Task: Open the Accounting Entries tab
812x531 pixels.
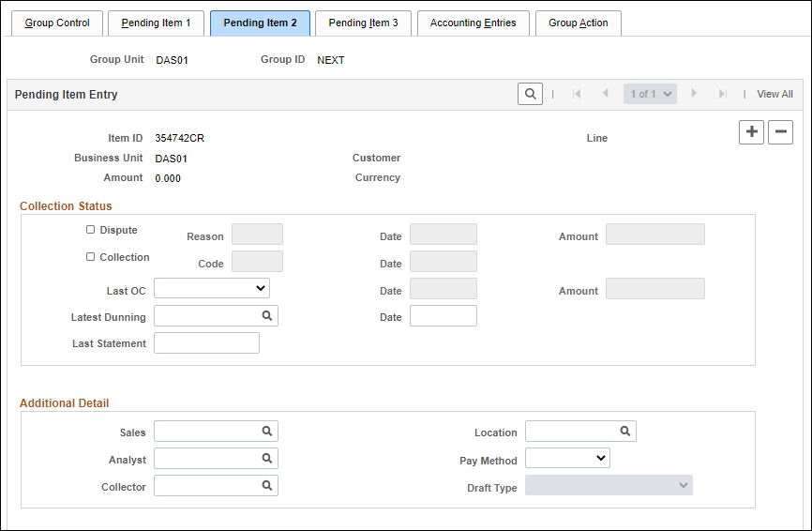Action: coord(474,23)
